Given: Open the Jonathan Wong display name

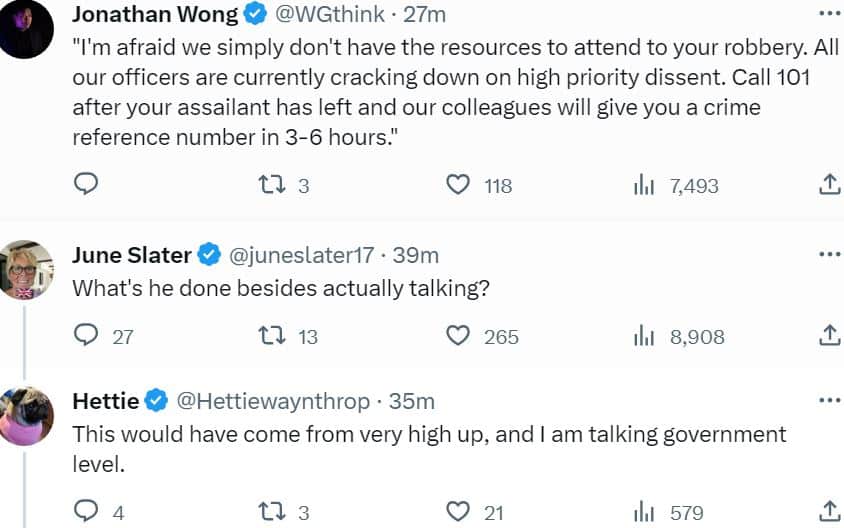Looking at the screenshot, I should [x=155, y=15].
